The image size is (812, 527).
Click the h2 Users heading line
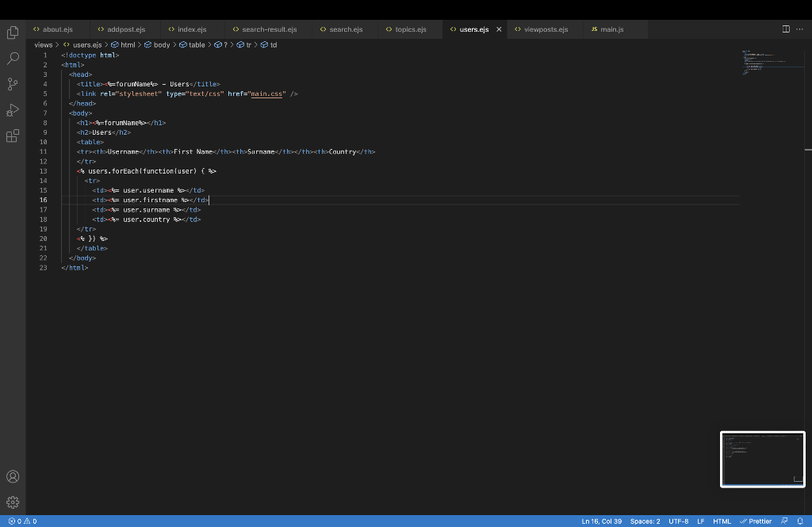(x=104, y=132)
